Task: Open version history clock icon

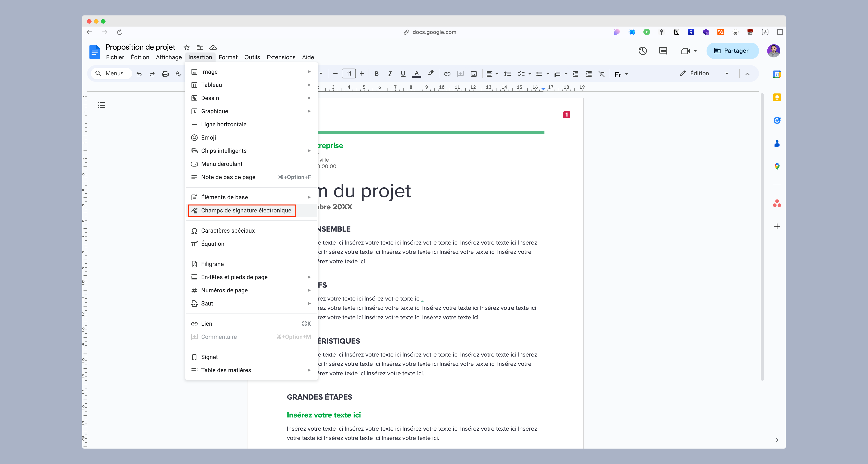Action: [642, 51]
